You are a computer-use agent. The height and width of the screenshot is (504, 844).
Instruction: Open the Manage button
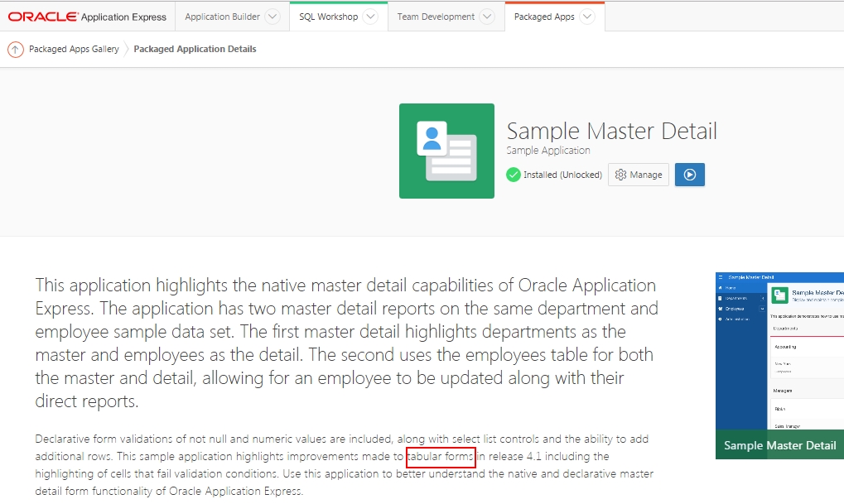pyautogui.click(x=639, y=175)
